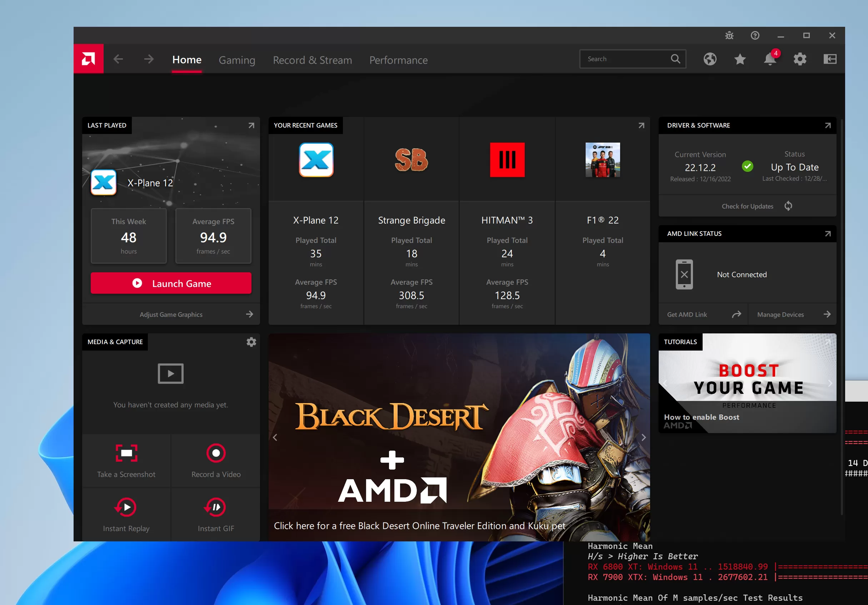
Task: Open favorites star icon
Action: click(739, 59)
